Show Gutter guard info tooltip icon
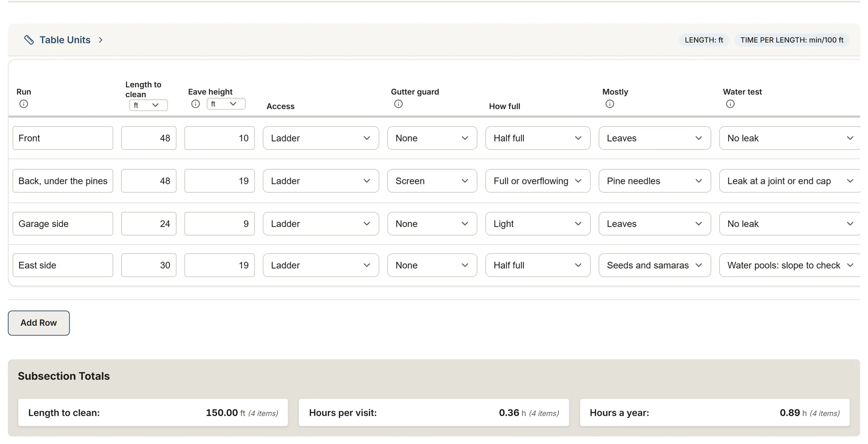 [x=398, y=104]
